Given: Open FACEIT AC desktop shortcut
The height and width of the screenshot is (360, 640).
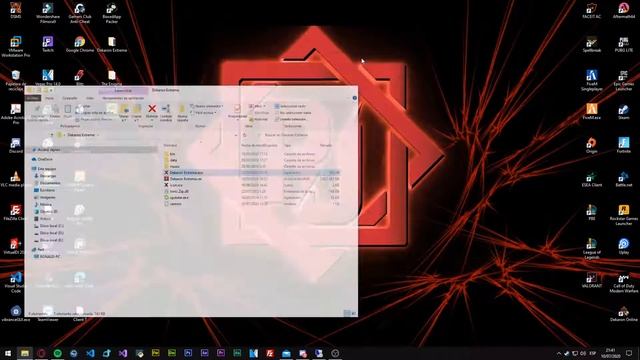Looking at the screenshot, I should [591, 11].
